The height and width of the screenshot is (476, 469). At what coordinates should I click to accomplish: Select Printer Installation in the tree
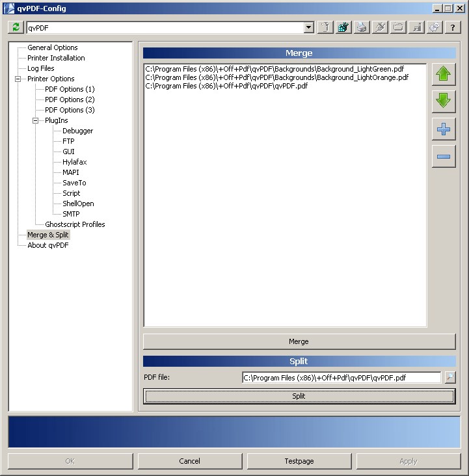tap(56, 58)
